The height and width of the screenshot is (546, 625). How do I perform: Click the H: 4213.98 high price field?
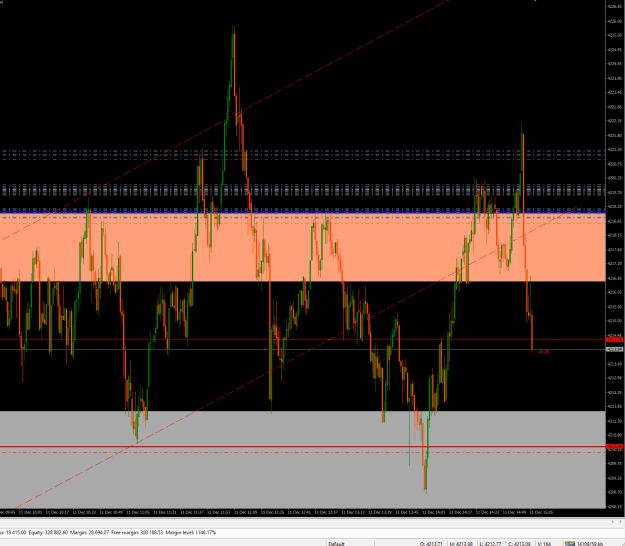(461, 544)
